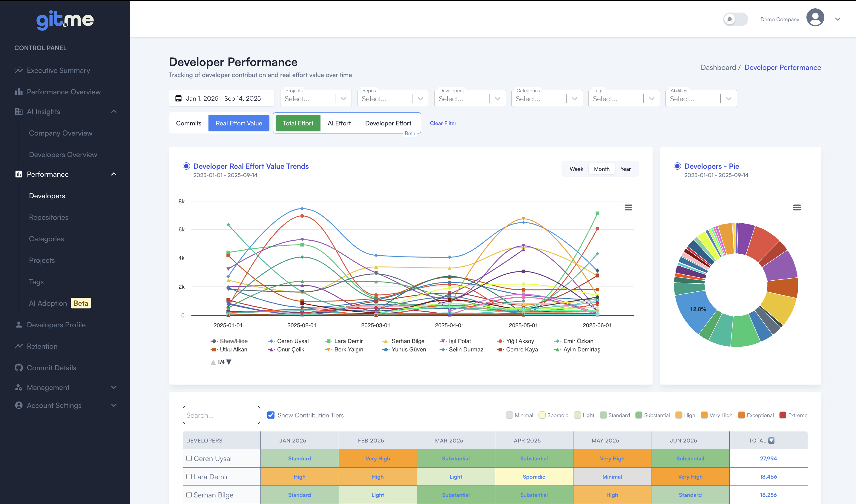
Task: Click the Clear Filter link
Action: 443,123
